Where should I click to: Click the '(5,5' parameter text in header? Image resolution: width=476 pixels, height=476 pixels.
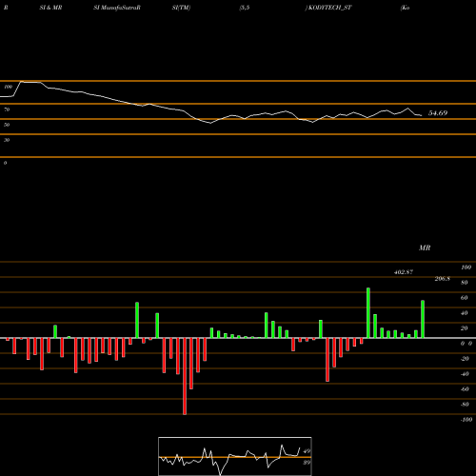point(245,8)
